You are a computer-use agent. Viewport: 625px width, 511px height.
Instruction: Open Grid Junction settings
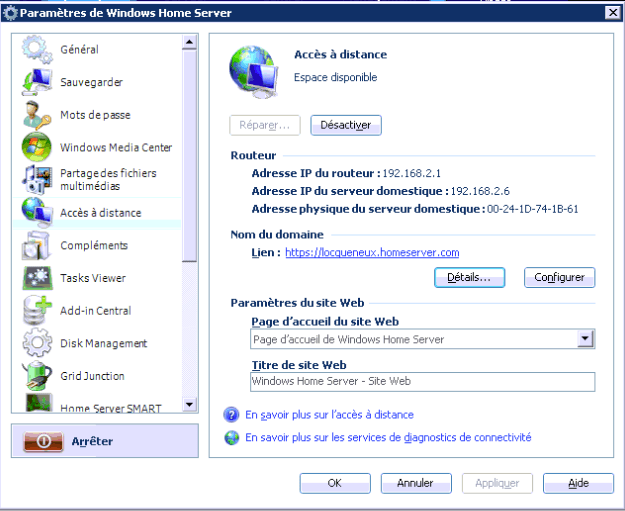(x=92, y=375)
